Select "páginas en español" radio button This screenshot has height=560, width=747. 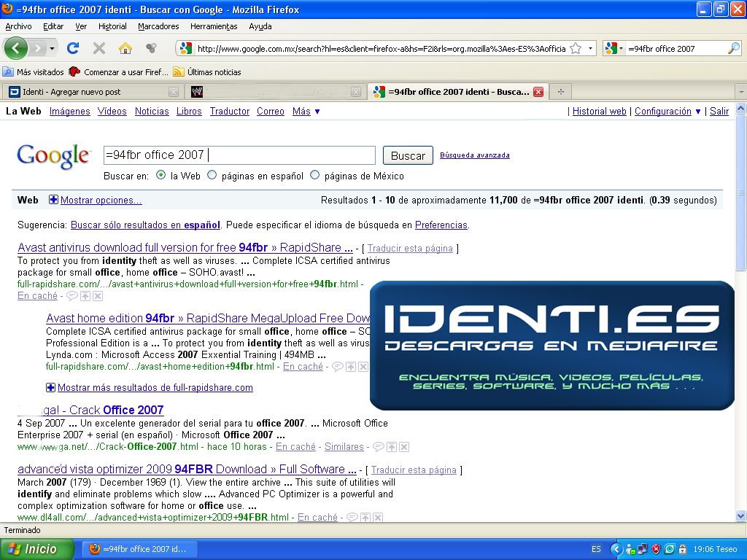point(212,175)
